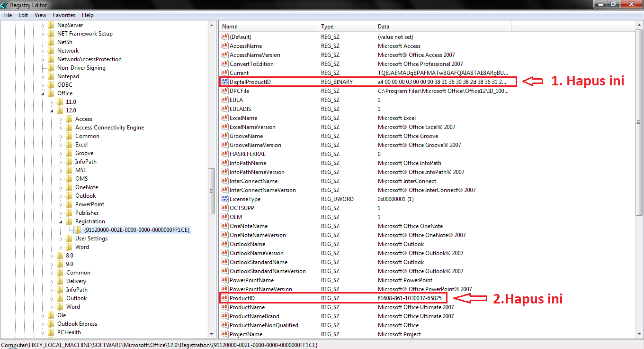
Task: Open the Help menu
Action: (x=88, y=15)
